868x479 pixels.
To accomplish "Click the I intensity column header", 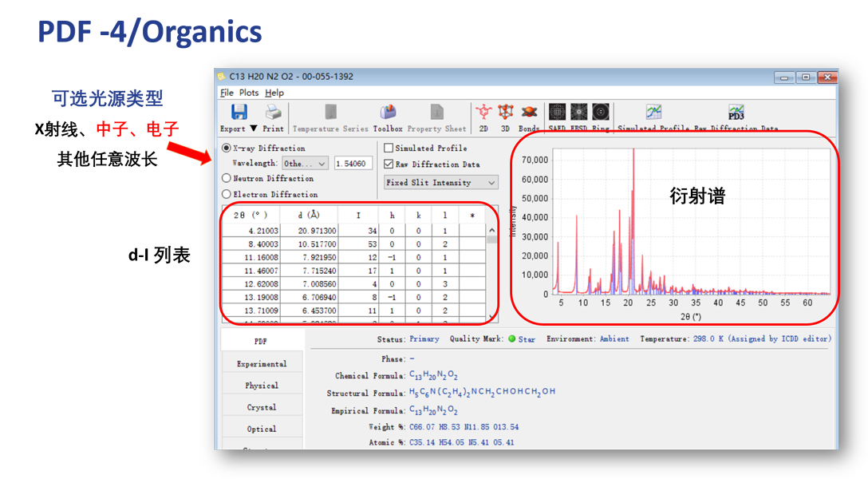I will (x=358, y=215).
